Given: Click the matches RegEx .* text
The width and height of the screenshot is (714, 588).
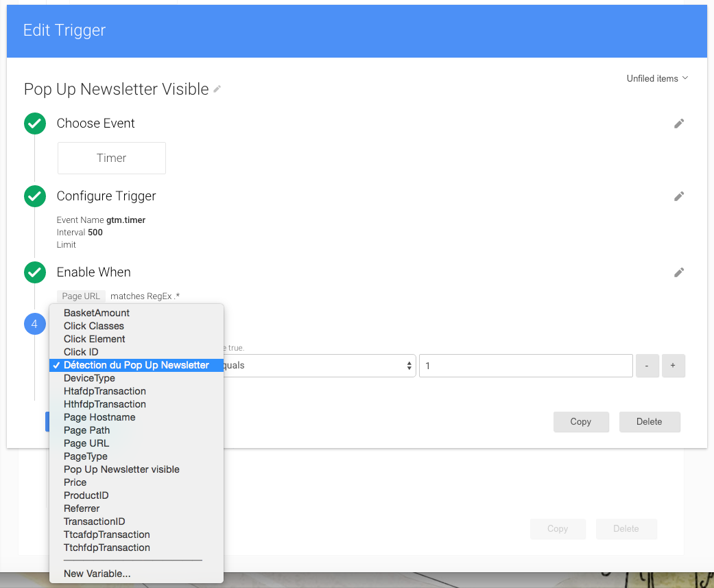Looking at the screenshot, I should click(x=145, y=296).
